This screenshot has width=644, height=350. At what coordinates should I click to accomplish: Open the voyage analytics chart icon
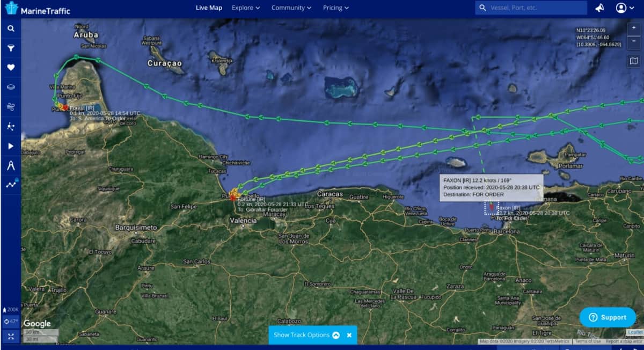(x=11, y=185)
